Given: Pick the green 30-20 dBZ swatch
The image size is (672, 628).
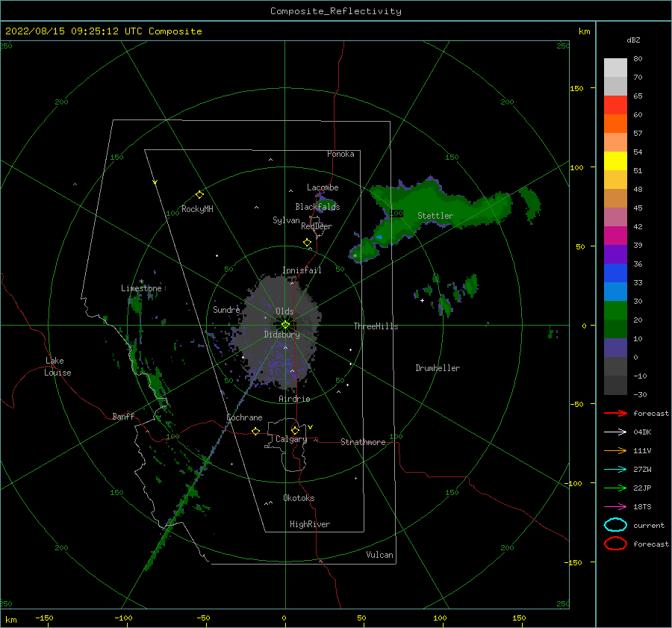Looking at the screenshot, I should pyautogui.click(x=615, y=311).
